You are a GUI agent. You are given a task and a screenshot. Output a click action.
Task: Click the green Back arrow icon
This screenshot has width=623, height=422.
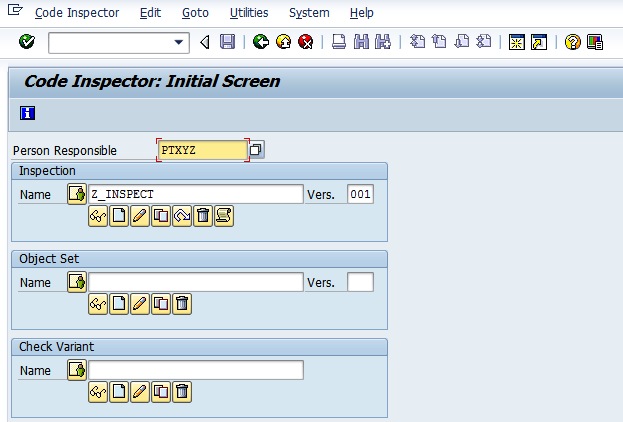point(261,42)
